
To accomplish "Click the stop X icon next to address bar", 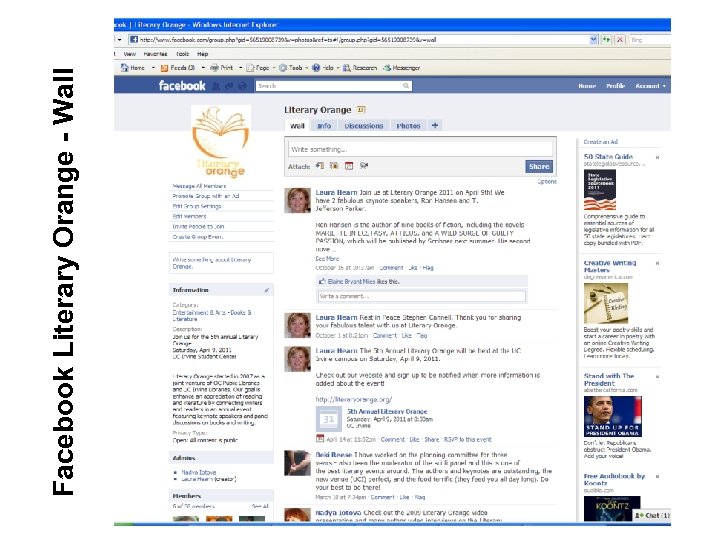I will (x=619, y=39).
